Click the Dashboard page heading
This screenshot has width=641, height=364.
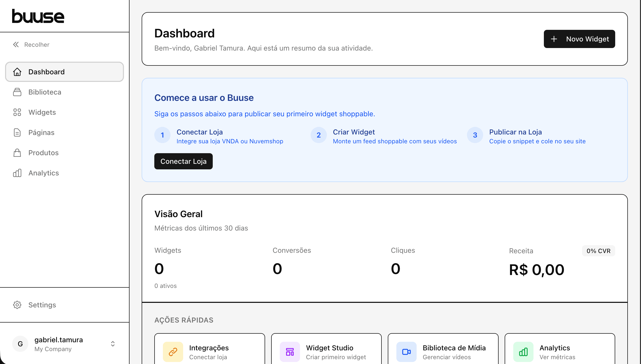click(184, 33)
